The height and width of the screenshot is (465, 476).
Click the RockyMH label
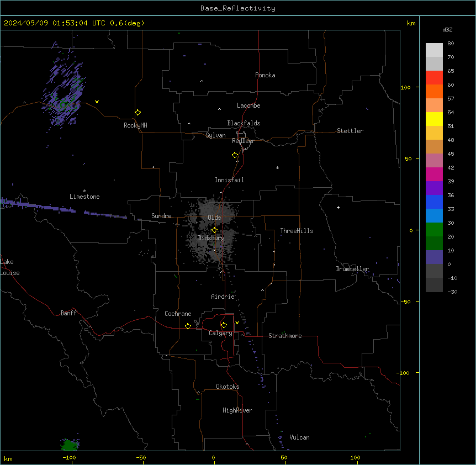135,125
